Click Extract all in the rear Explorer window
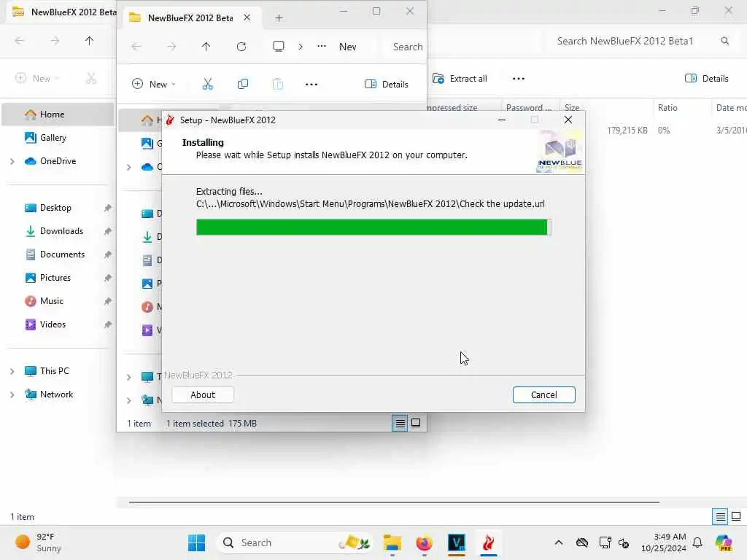 click(x=460, y=79)
